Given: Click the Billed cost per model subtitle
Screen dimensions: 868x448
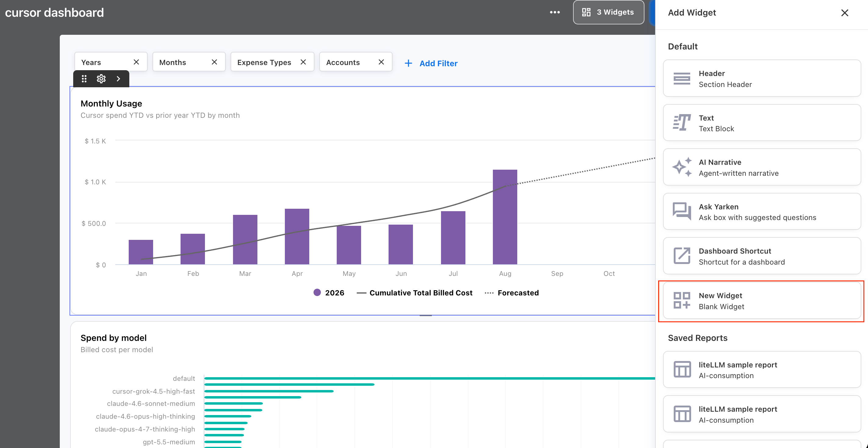Looking at the screenshot, I should tap(117, 349).
